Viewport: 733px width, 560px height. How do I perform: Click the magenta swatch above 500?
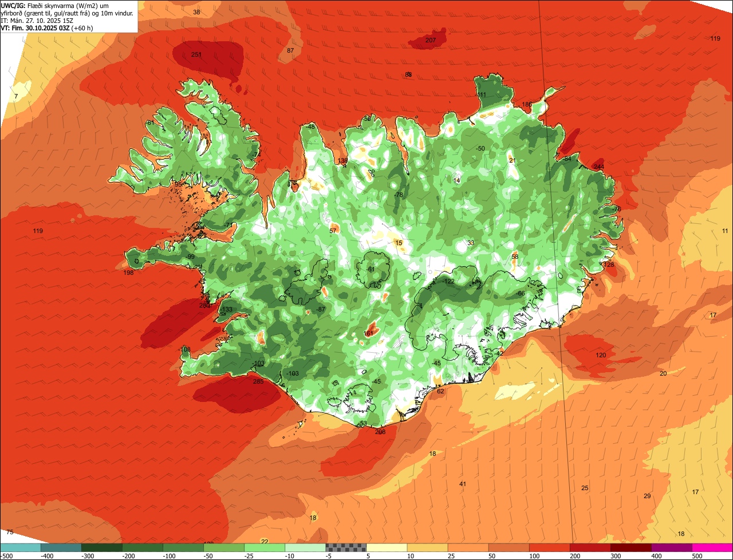coord(712,548)
